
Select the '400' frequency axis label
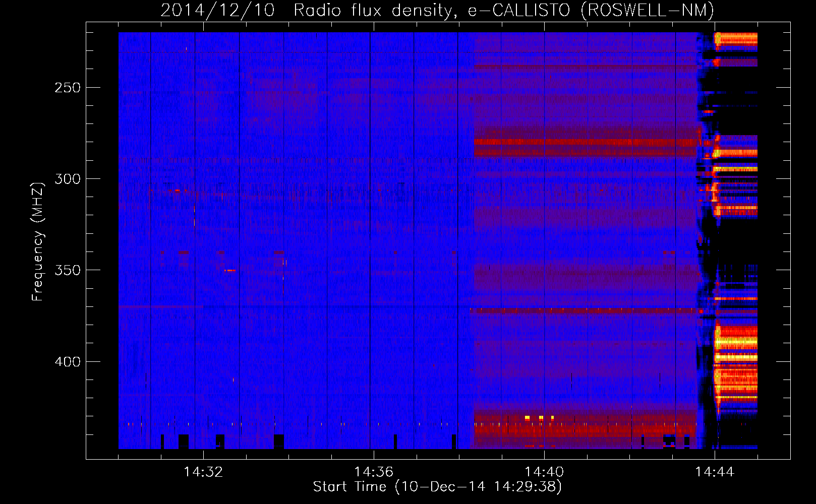tap(68, 362)
